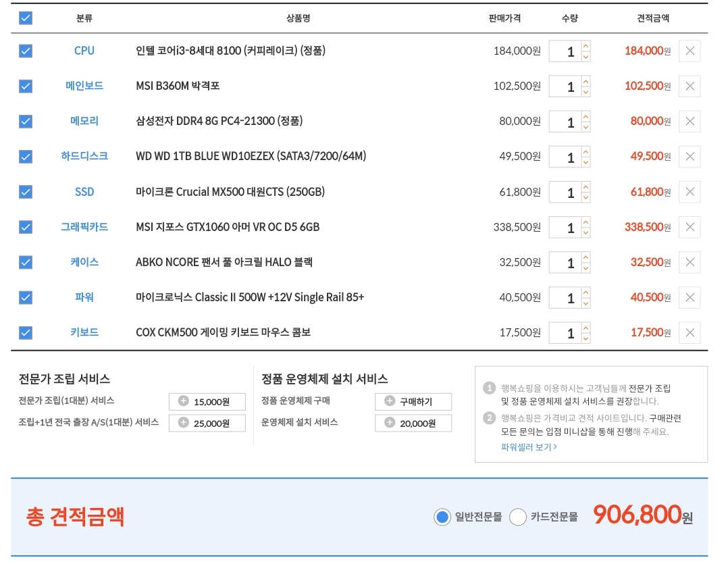Decrease SSD quantity with down arrow
The image size is (728, 562).
pos(586,197)
